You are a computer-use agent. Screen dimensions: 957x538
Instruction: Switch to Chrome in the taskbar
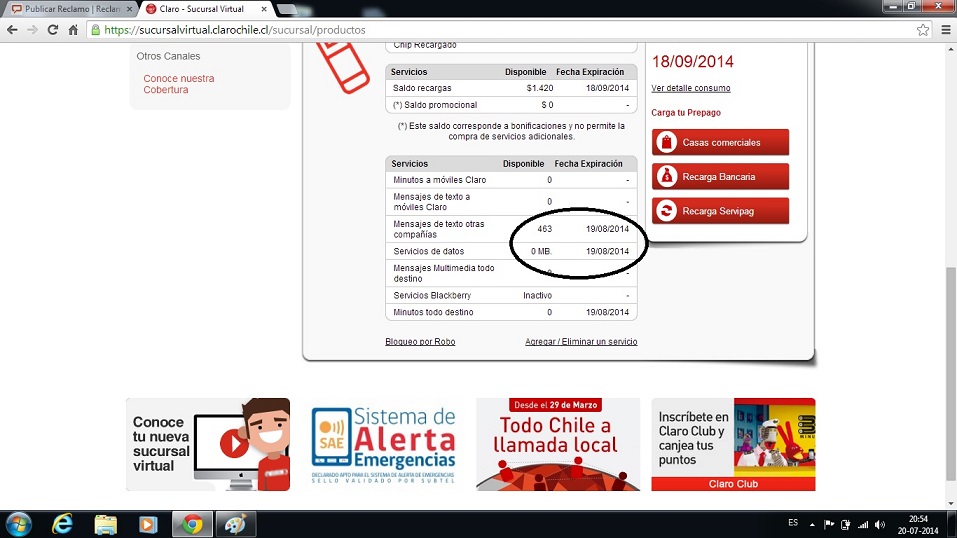pos(192,525)
